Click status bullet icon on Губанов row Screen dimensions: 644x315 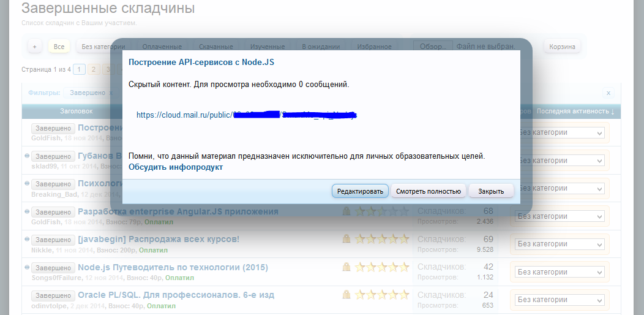27,156
